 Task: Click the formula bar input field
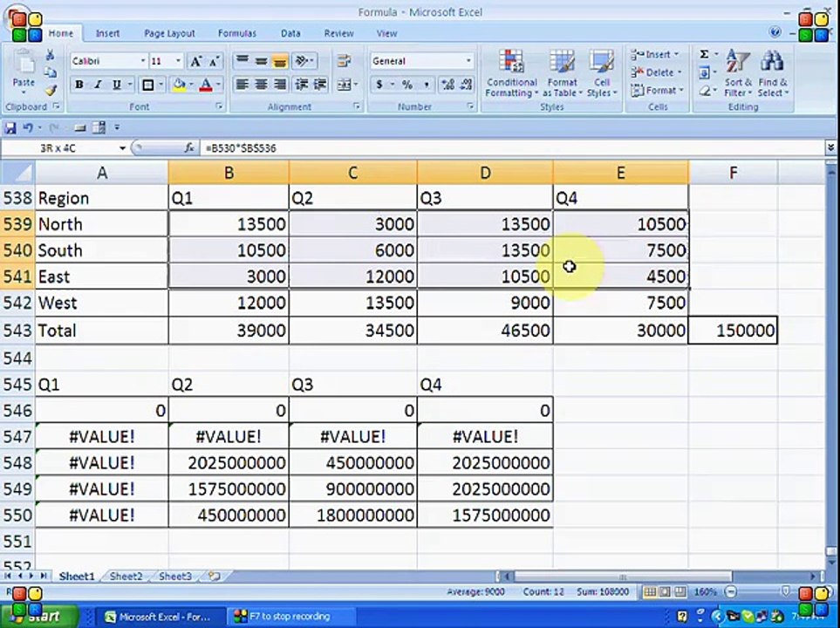[512, 148]
